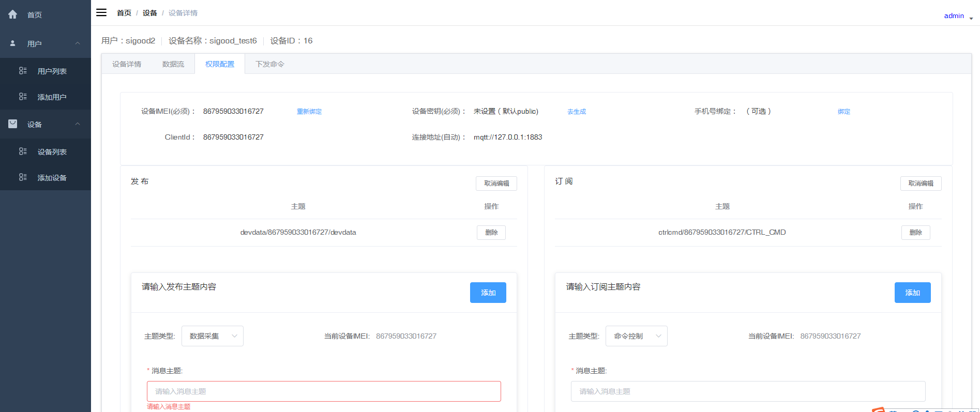Click 添加 button for subscribe topic
980x412 pixels.
(913, 293)
